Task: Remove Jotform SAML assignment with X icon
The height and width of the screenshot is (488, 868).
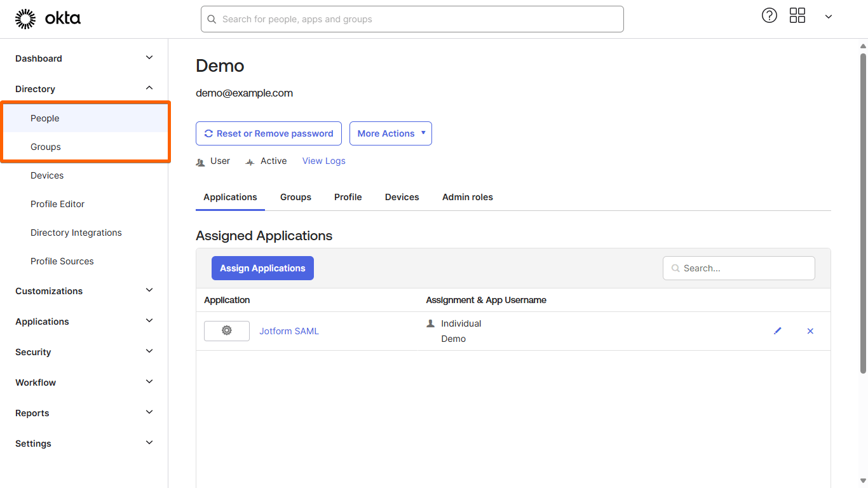Action: [810, 331]
